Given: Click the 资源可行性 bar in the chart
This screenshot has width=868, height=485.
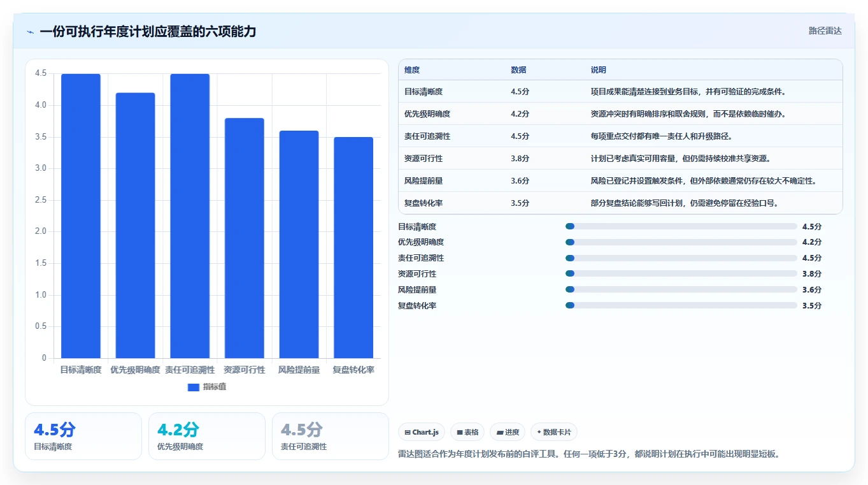Looking at the screenshot, I should pos(245,238).
